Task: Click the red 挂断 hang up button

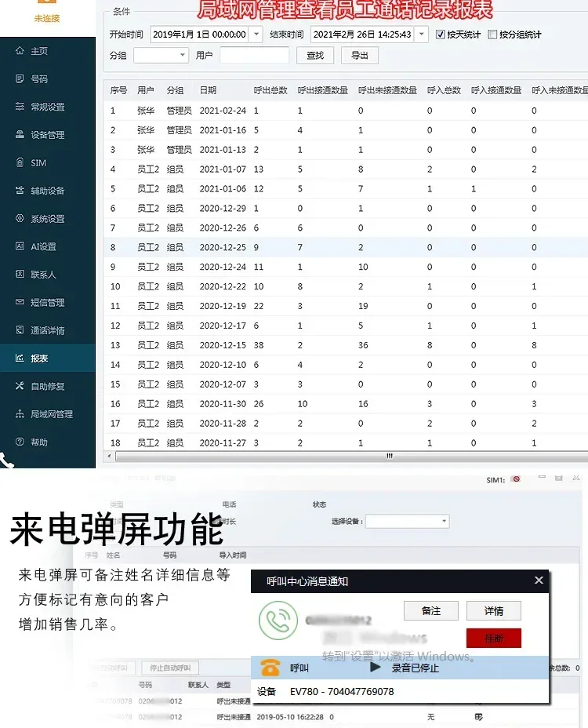Action: 494,638
